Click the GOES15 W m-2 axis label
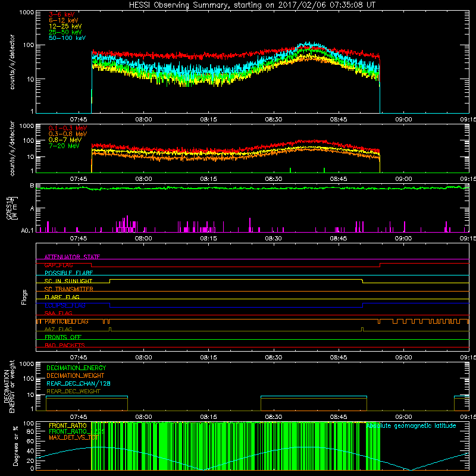476x476 pixels. (x=12, y=208)
